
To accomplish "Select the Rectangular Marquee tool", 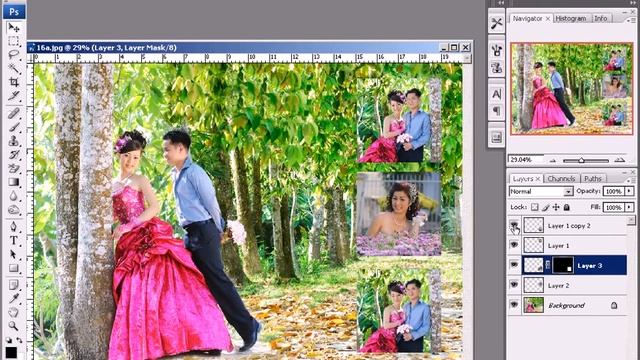I will pos(13,41).
